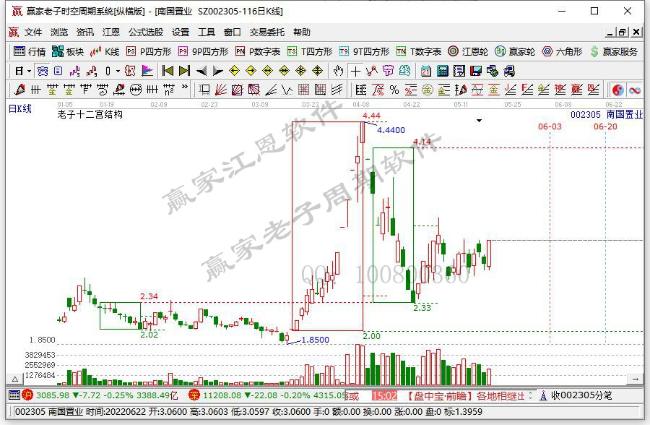Screen dimensions: 650x425
Task: Open the T数字表 tool
Action: [x=418, y=51]
